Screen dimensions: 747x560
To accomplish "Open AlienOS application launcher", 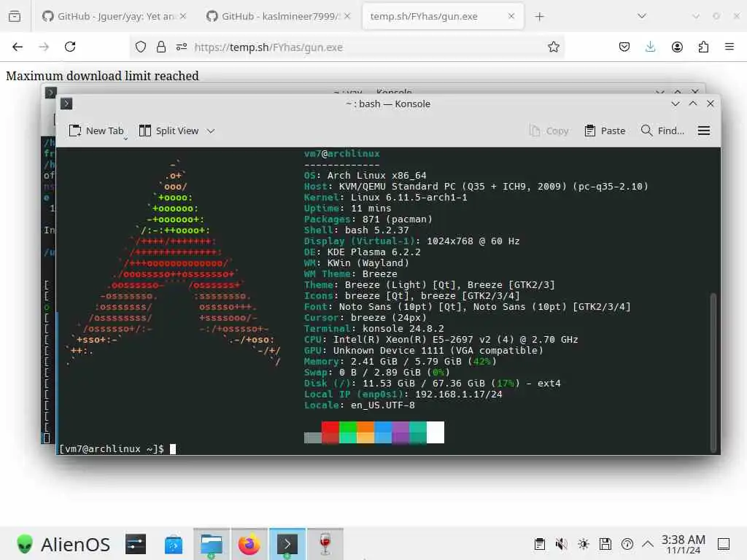I will 63,544.
